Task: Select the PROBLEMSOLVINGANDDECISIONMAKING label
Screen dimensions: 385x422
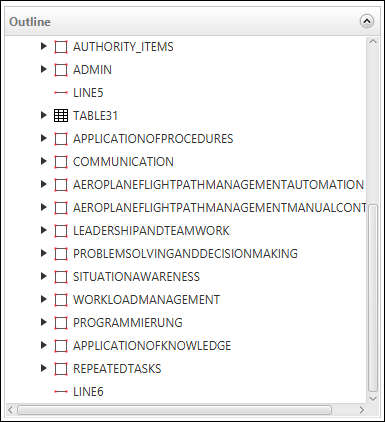Action: pyautogui.click(x=185, y=254)
